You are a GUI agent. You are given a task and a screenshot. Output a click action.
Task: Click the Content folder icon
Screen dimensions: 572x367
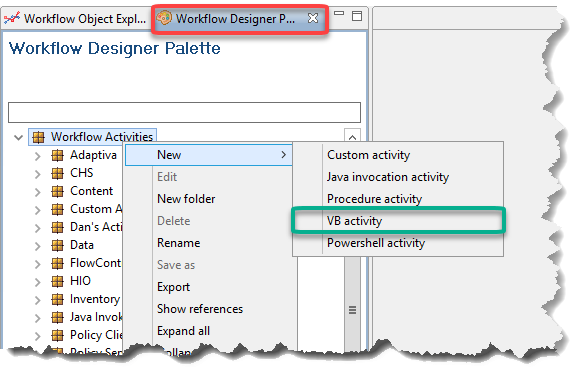tap(57, 191)
